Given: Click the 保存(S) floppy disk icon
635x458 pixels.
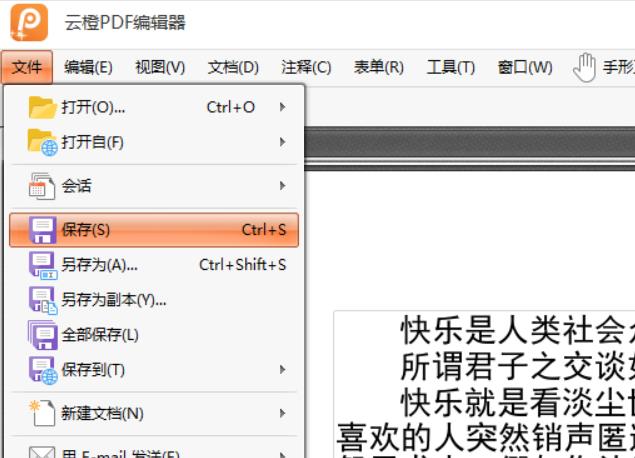Looking at the screenshot, I should (x=43, y=230).
